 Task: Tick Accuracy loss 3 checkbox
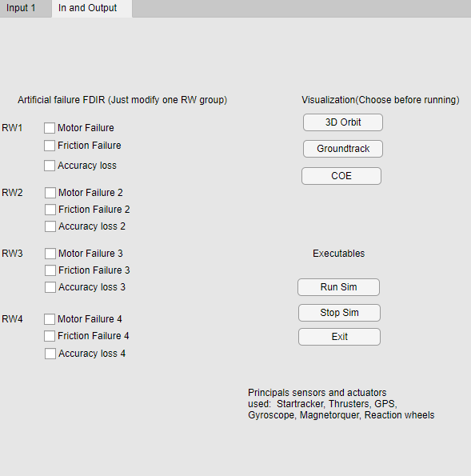pyautogui.click(x=50, y=287)
